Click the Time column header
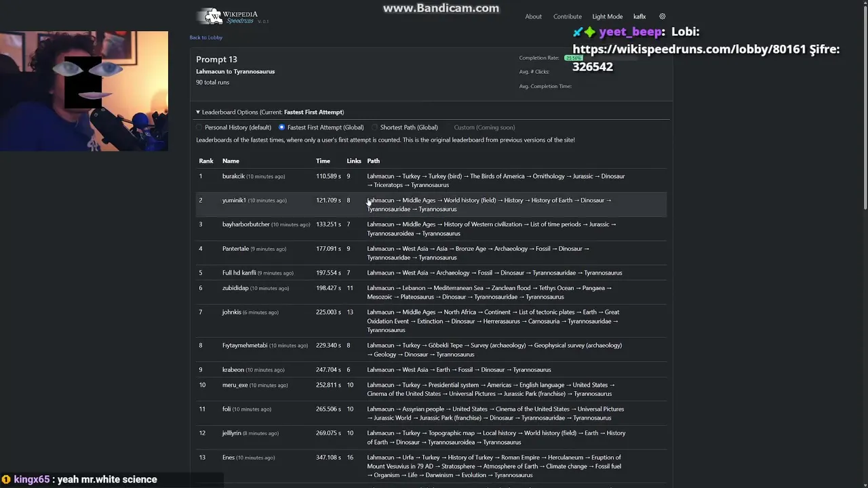 (x=323, y=161)
